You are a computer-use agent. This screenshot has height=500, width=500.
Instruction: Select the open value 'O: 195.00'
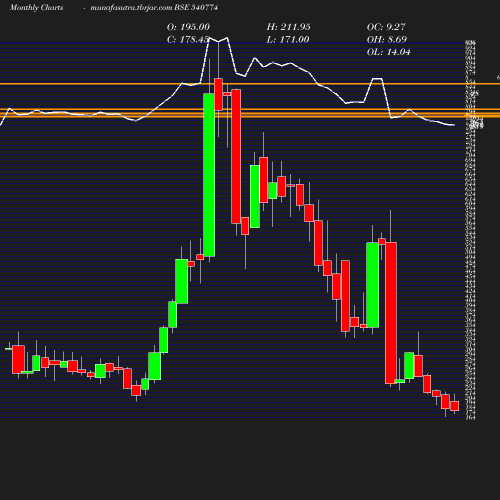click(188, 27)
